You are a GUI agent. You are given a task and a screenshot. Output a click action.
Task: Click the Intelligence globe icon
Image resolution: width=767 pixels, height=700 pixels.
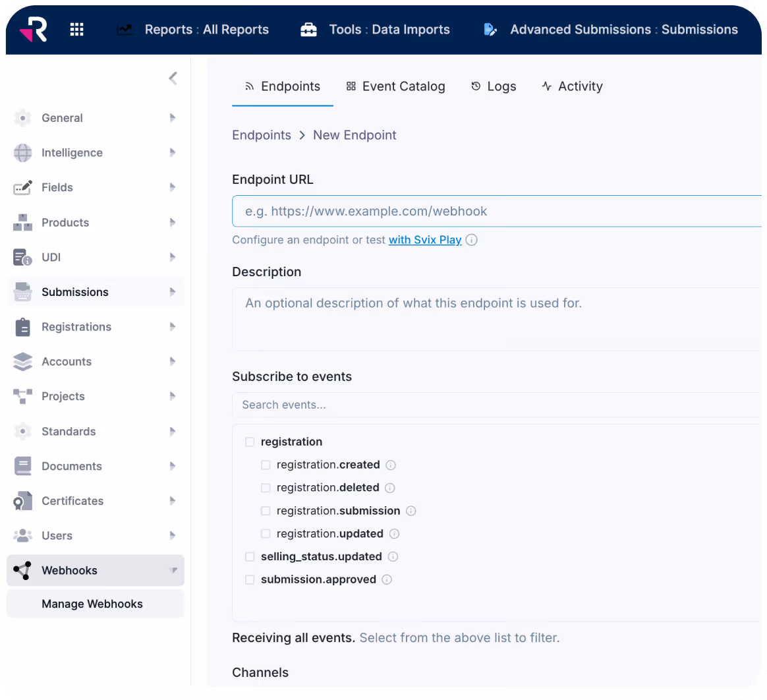coord(22,153)
